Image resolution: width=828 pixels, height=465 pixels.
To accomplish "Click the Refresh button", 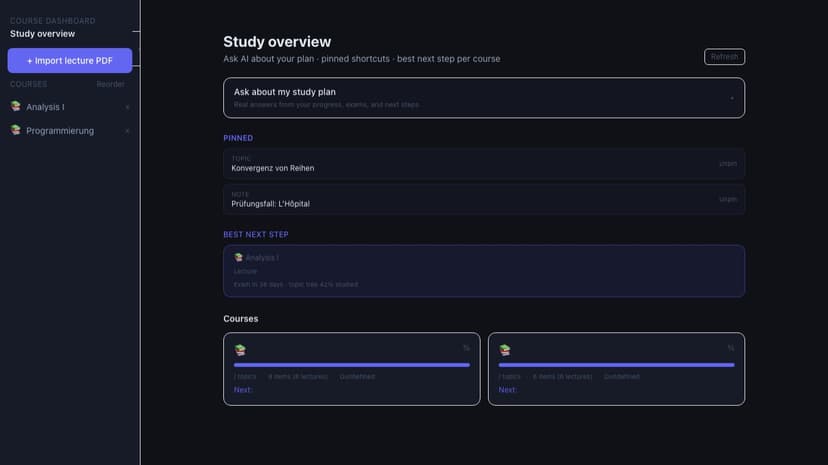I will pos(724,56).
